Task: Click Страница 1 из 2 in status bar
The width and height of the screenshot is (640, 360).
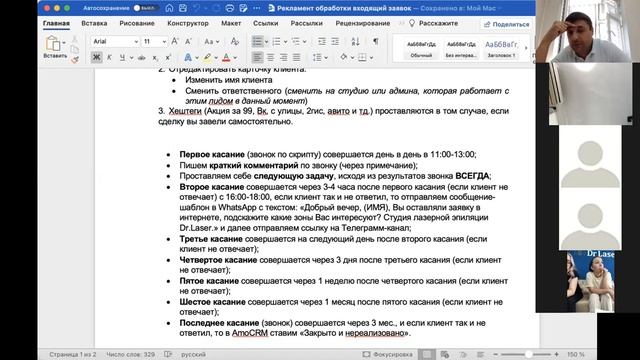Action: [73, 354]
